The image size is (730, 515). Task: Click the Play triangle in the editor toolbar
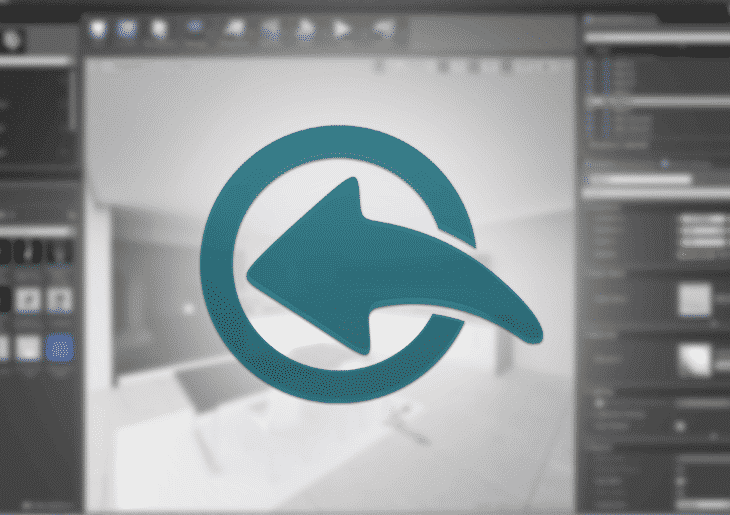point(342,29)
